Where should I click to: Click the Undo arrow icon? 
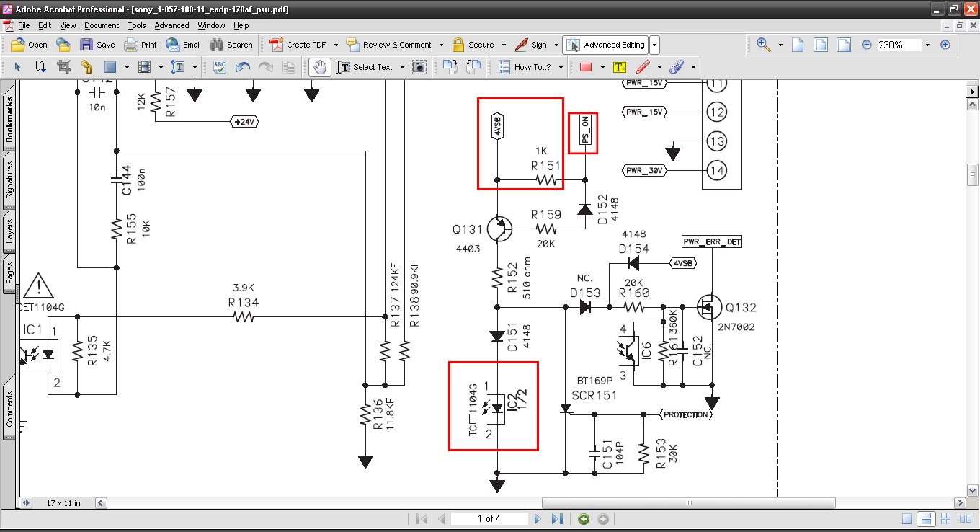click(243, 67)
